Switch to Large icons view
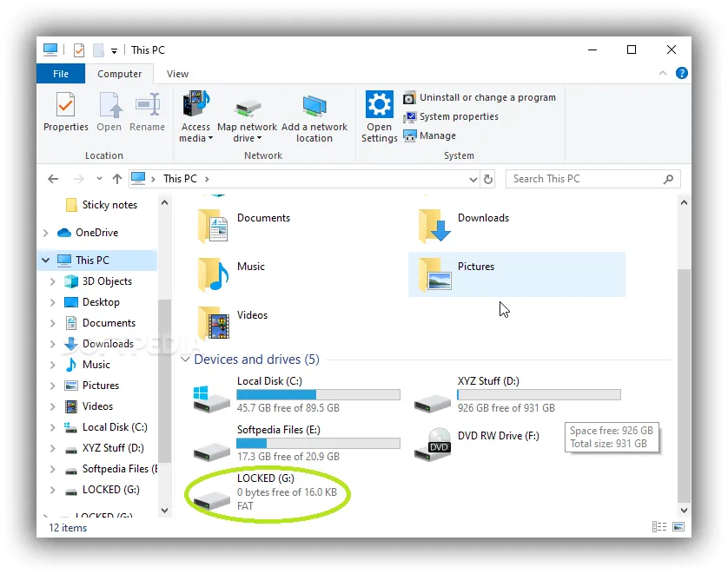 coord(678,526)
